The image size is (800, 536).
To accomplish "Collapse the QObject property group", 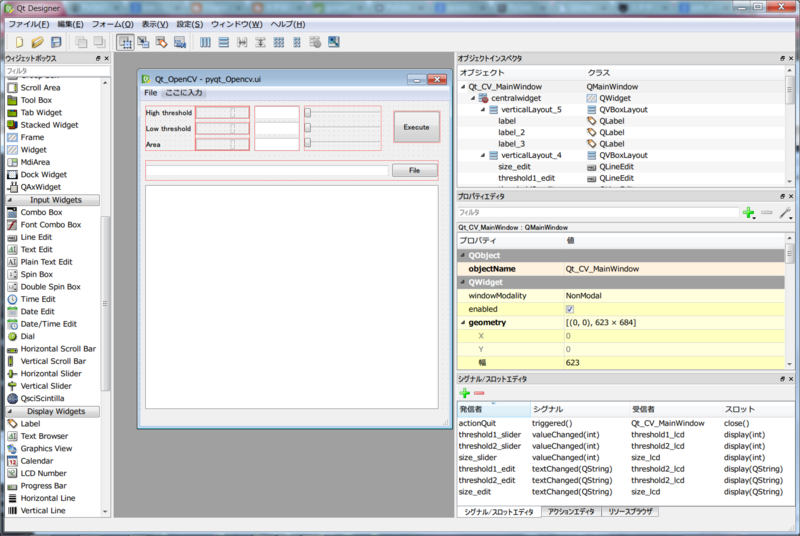I will coord(463,255).
